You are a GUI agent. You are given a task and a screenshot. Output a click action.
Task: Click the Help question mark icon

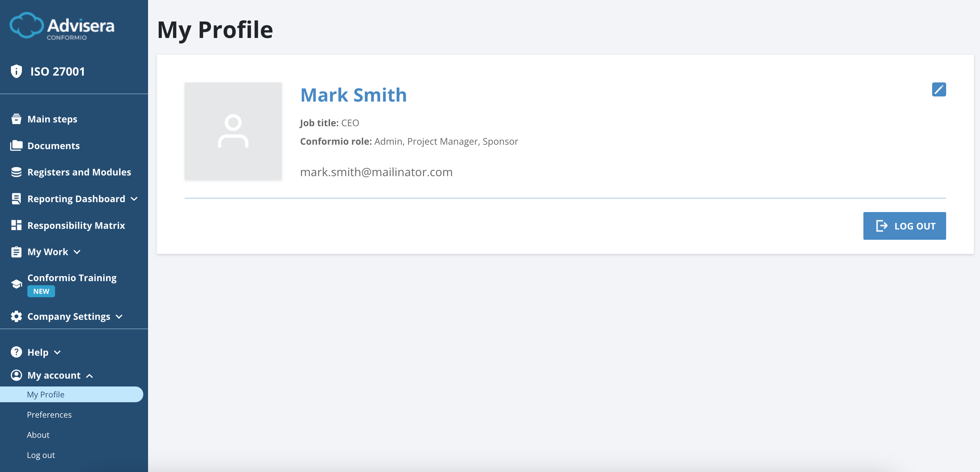pos(16,352)
